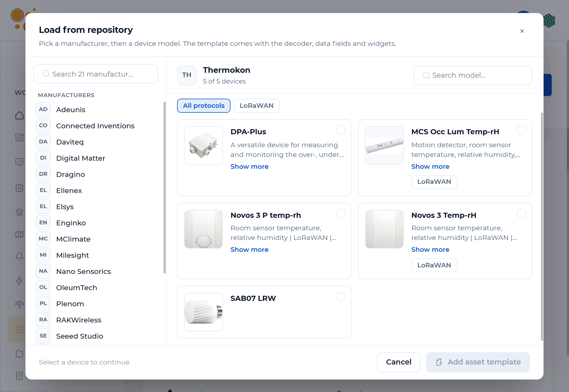Image resolution: width=569 pixels, height=392 pixels.
Task: Select the SAB07 LRW radio button
Action: click(x=341, y=297)
